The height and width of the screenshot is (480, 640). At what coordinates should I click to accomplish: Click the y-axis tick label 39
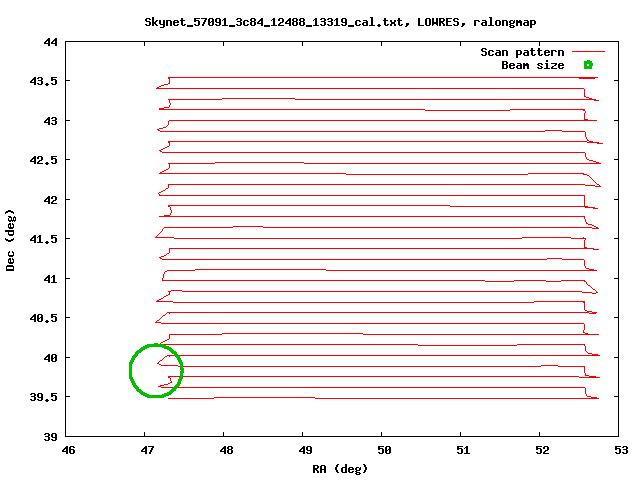(51, 437)
